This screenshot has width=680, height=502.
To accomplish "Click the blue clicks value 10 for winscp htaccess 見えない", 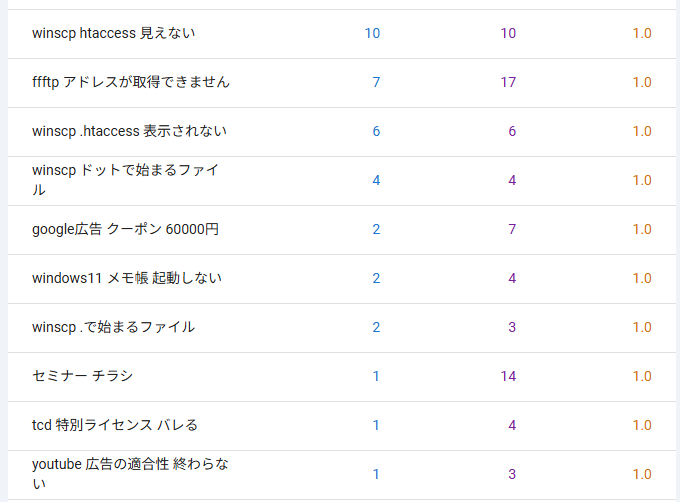I will (x=372, y=33).
